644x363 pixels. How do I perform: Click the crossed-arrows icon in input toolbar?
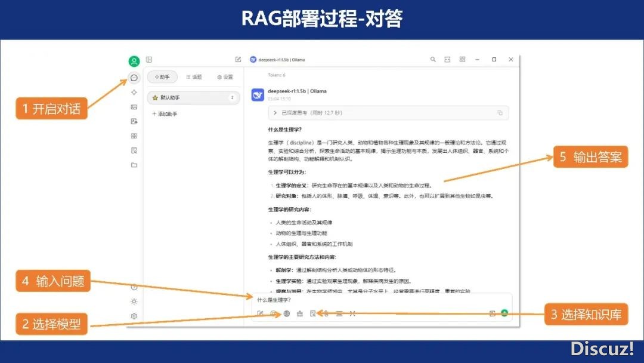click(352, 313)
